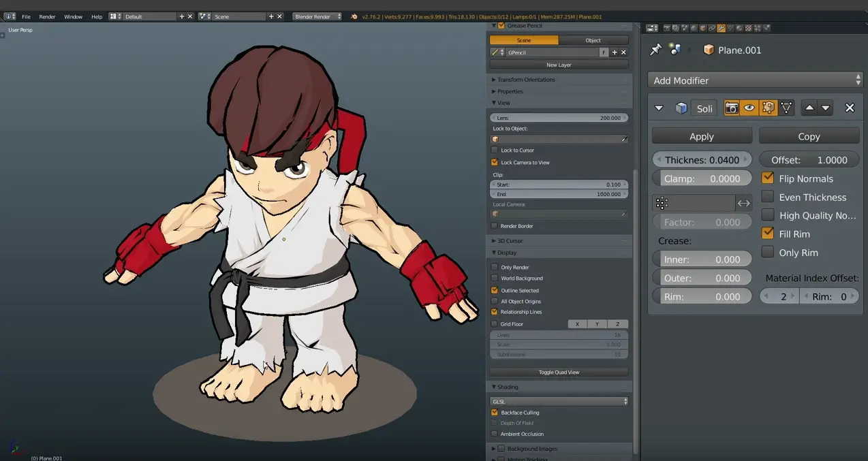The height and width of the screenshot is (461, 868).
Task: Enable Even Thickness checkbox
Action: pos(768,197)
